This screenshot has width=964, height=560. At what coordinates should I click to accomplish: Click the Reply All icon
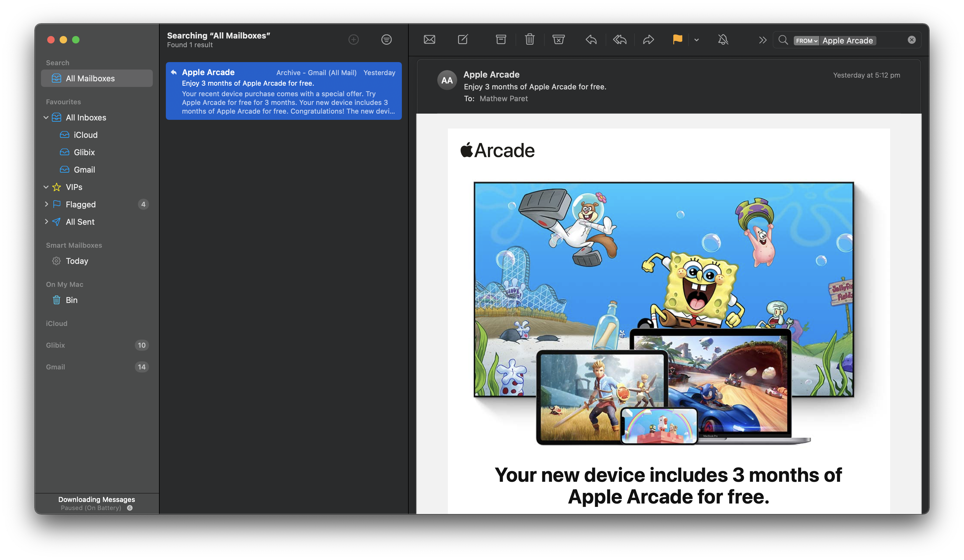[620, 39]
